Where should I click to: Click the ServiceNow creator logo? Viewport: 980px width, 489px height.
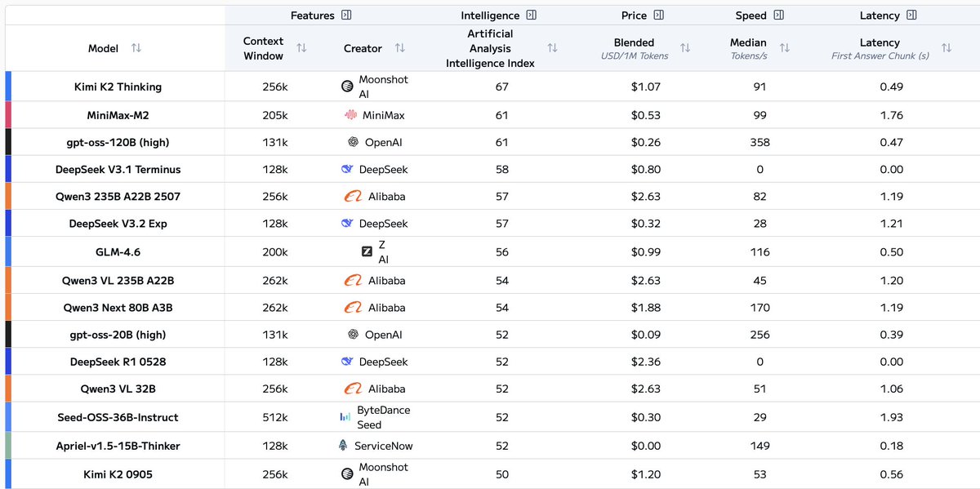click(343, 446)
